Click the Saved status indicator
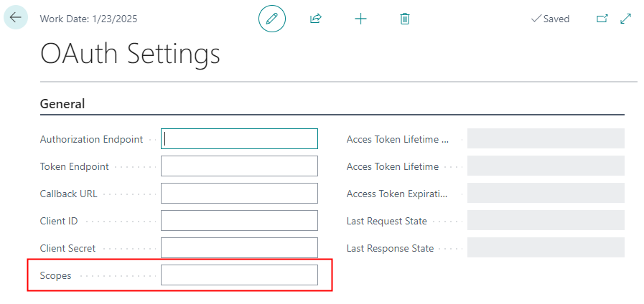 point(550,19)
